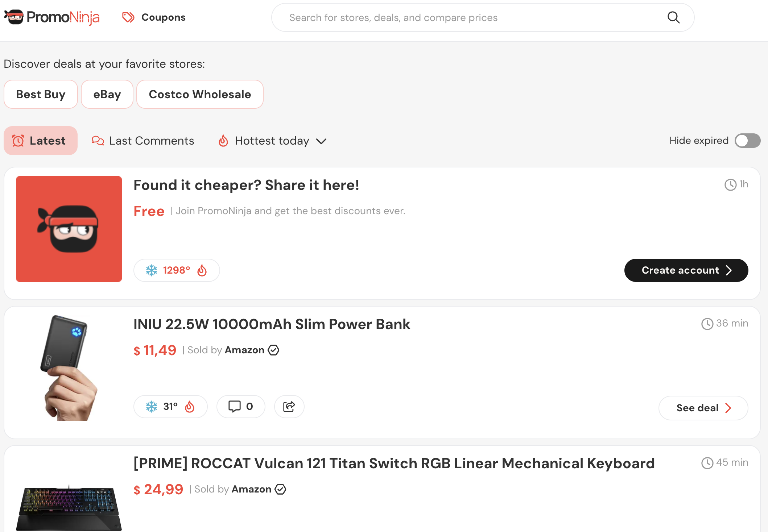The image size is (768, 532).
Task: Share the INIU power bank deal
Action: (289, 407)
